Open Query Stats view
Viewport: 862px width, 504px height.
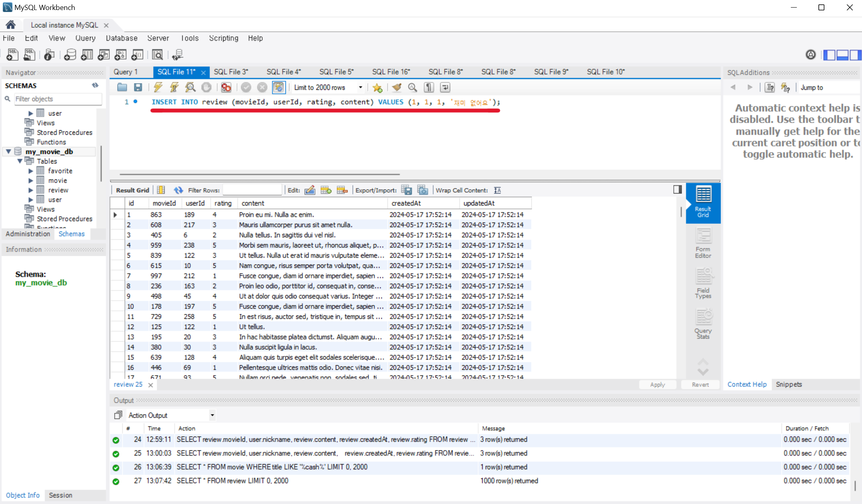(703, 324)
